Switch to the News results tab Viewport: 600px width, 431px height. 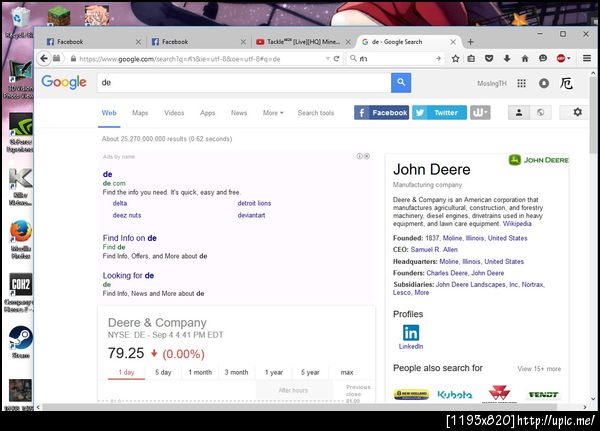click(x=239, y=113)
